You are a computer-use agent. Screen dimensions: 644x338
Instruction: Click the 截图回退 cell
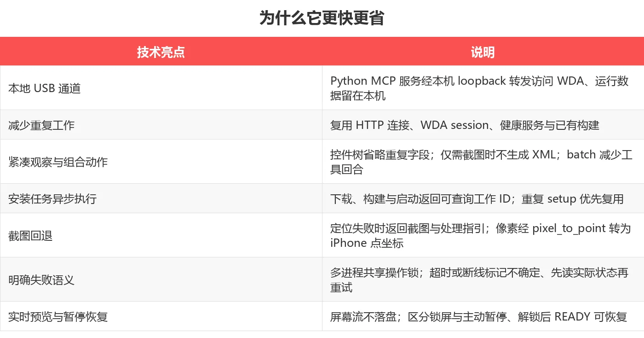coord(161,235)
